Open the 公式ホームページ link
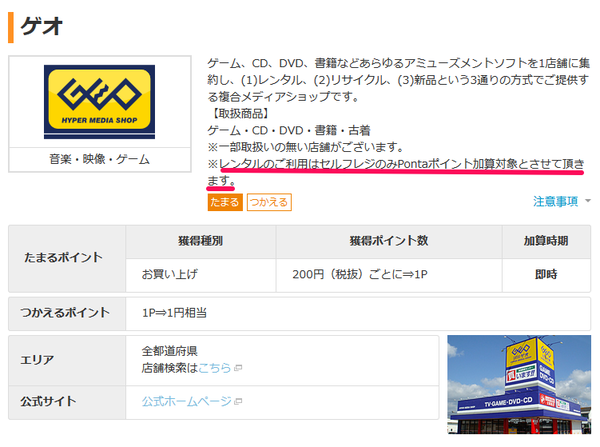Screen dimensions: 600x447 [x=187, y=401]
